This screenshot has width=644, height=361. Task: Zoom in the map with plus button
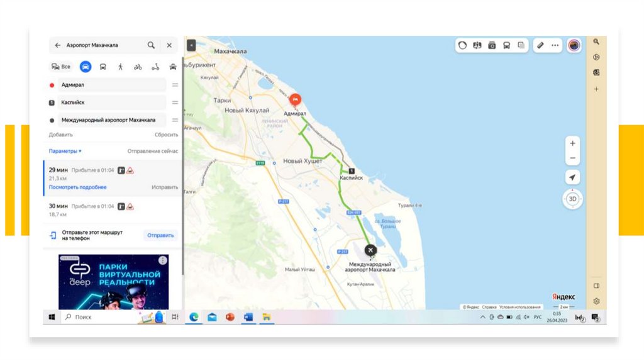pos(572,143)
